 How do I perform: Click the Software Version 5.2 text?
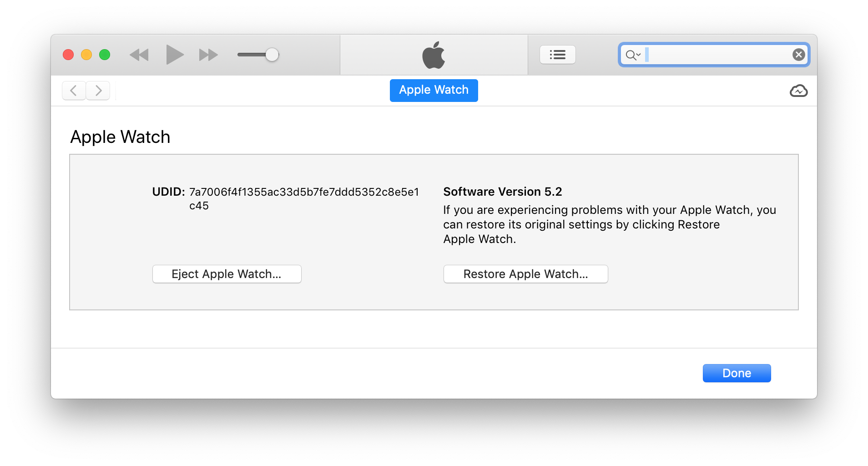(503, 192)
